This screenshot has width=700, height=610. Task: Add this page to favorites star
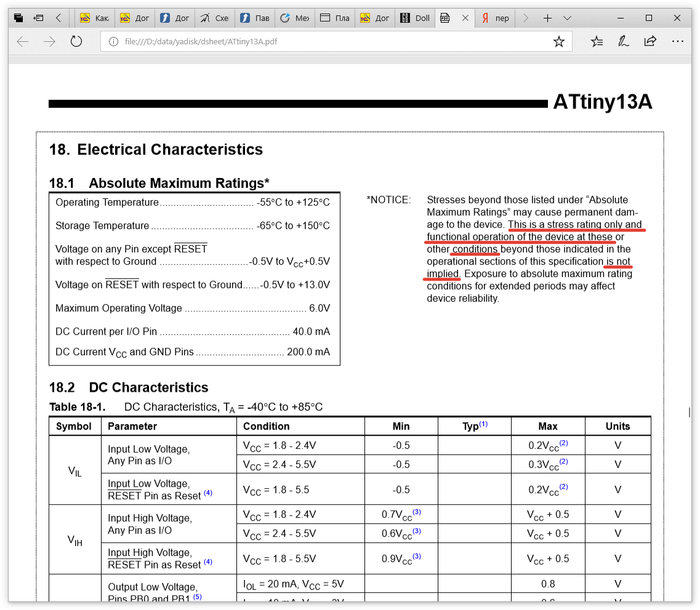coord(558,41)
